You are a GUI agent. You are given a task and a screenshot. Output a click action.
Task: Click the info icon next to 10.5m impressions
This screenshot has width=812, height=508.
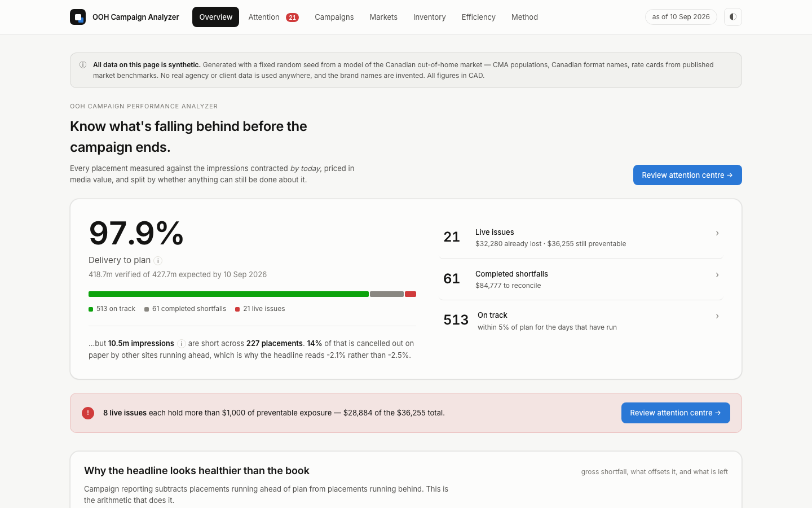pyautogui.click(x=182, y=344)
